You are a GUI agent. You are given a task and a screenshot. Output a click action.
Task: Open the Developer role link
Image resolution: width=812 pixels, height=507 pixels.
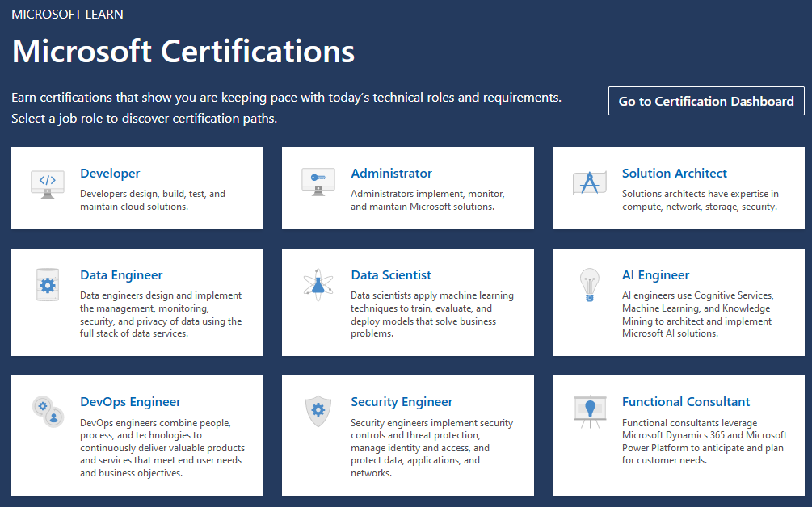click(x=110, y=174)
